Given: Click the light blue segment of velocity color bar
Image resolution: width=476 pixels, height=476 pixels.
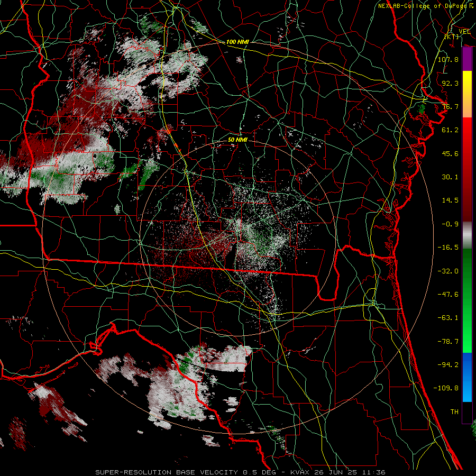Looking at the screenshot, I should tap(467, 377).
